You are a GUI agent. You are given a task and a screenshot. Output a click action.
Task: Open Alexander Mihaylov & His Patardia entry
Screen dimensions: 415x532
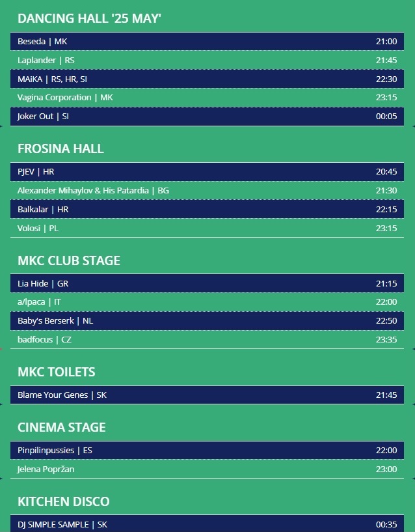(207, 190)
